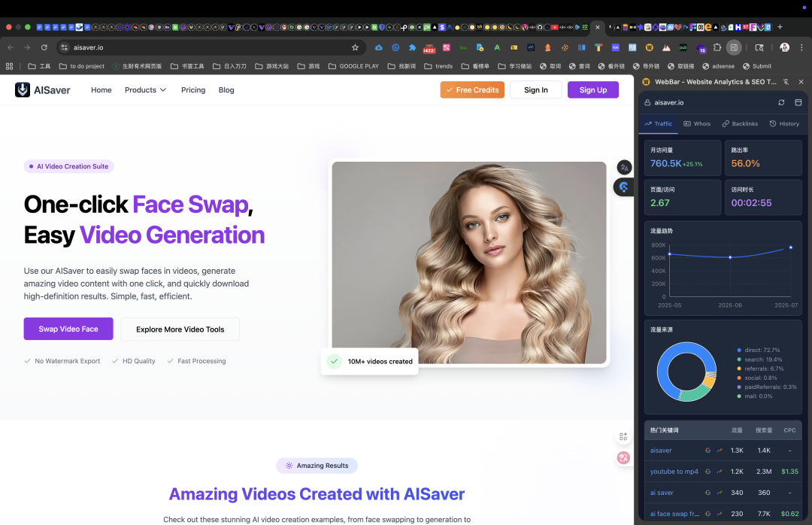Image resolution: width=812 pixels, height=525 pixels.
Task: Open new browser tab with plus
Action: 780,27
